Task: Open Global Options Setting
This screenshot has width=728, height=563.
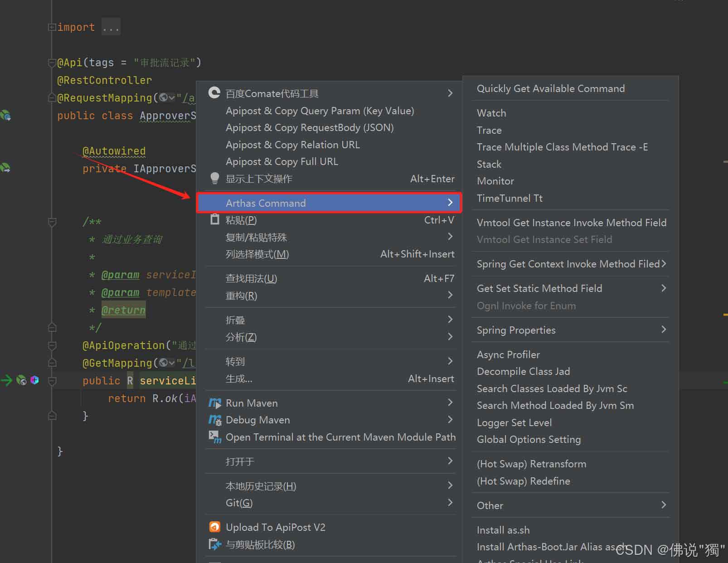Action: click(529, 439)
